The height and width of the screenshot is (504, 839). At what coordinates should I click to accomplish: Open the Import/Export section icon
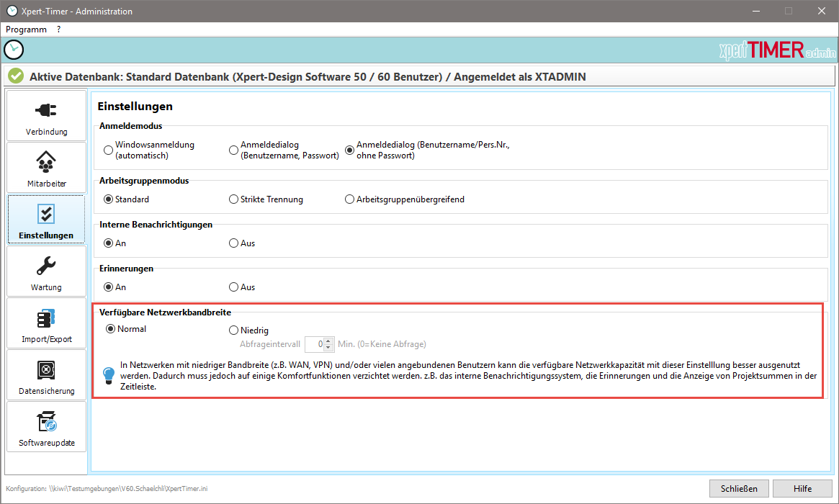(x=47, y=323)
